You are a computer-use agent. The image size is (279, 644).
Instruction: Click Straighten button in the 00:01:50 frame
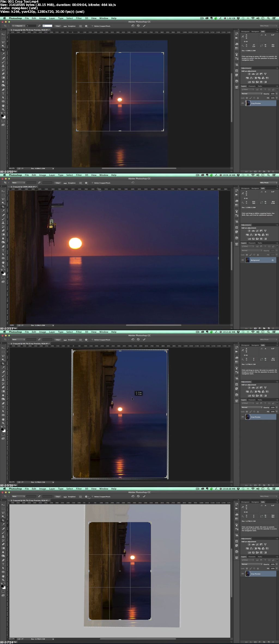click(70, 26)
